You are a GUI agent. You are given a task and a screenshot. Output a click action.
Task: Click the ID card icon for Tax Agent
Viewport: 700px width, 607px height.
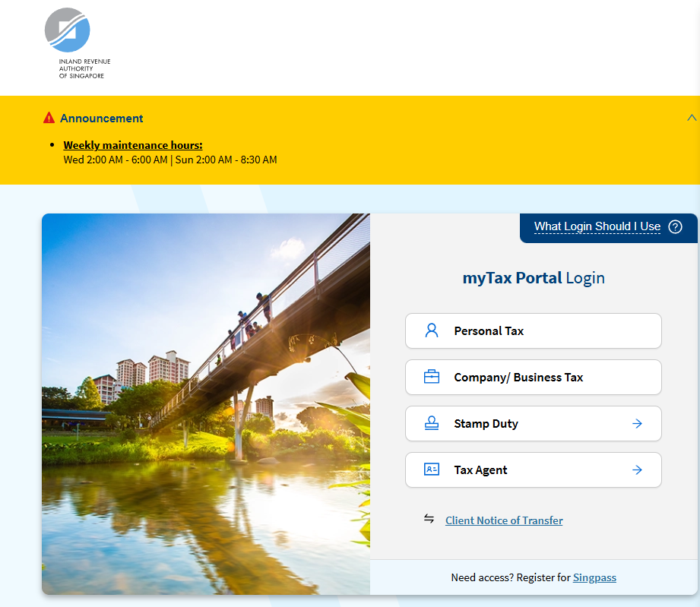[431, 469]
